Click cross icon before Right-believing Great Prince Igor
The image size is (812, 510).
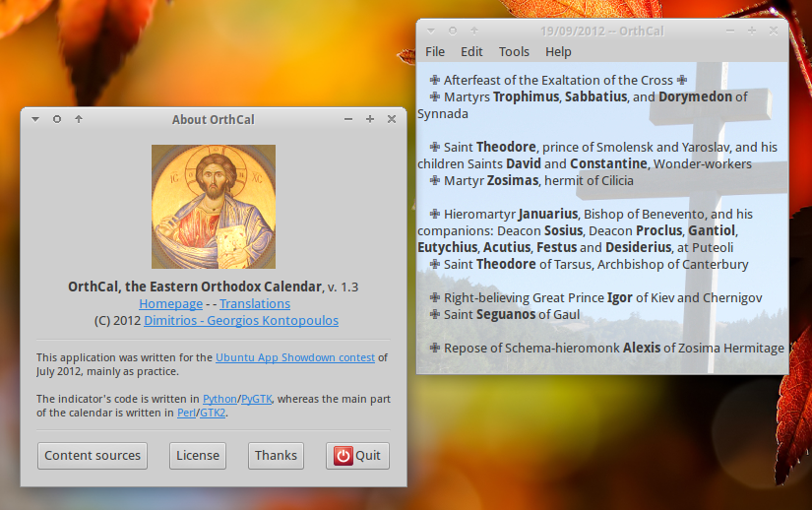coord(434,297)
